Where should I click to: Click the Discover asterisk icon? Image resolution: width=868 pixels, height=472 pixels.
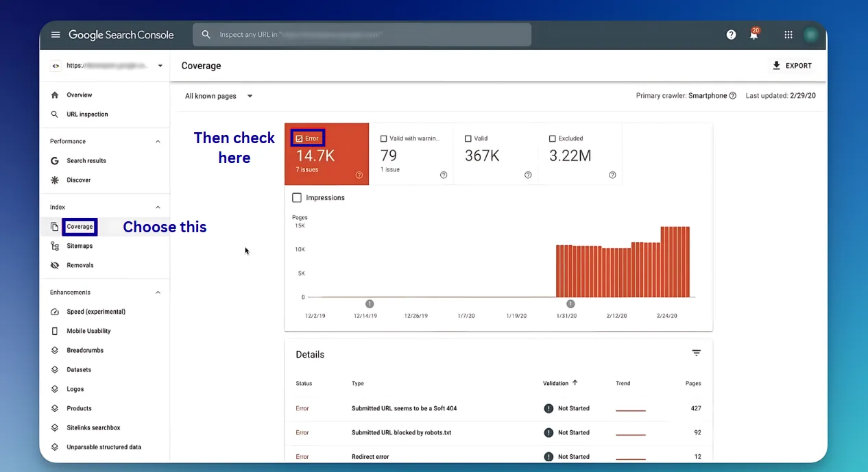pos(55,180)
